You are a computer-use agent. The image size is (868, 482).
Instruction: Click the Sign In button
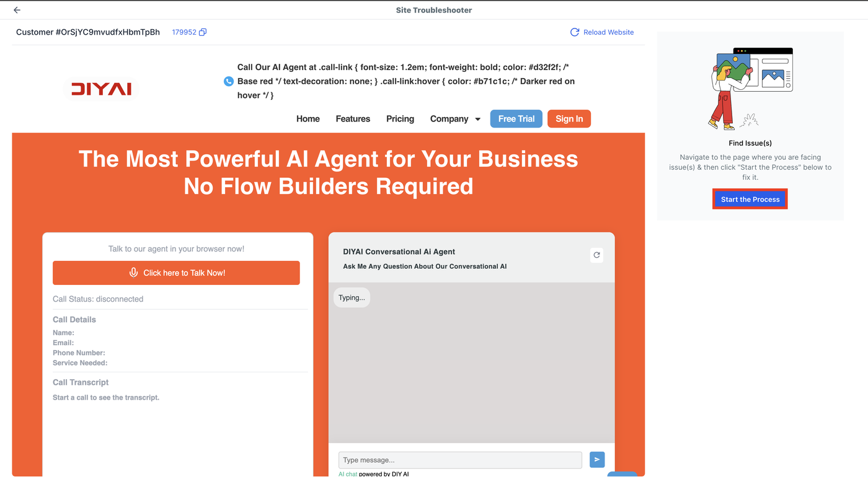click(569, 119)
